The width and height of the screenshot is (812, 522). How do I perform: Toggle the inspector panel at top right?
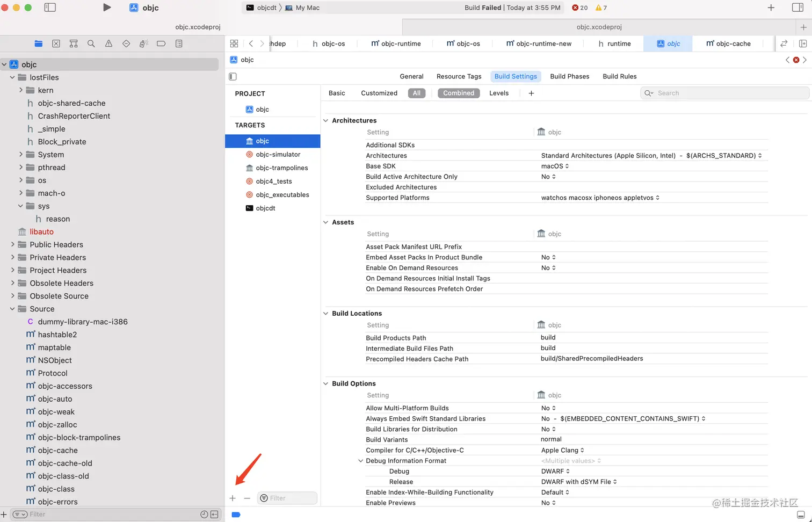(798, 8)
